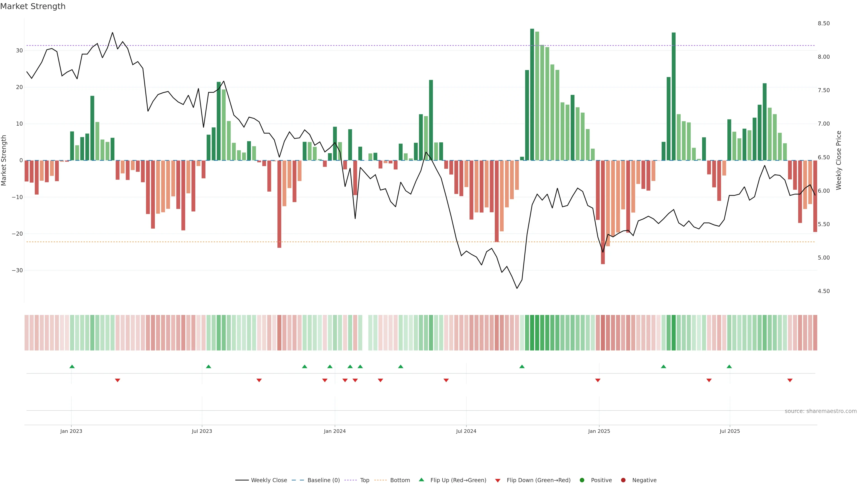The image size is (868, 488).
Task: Click the Negative red circle legend icon
Action: point(623,480)
